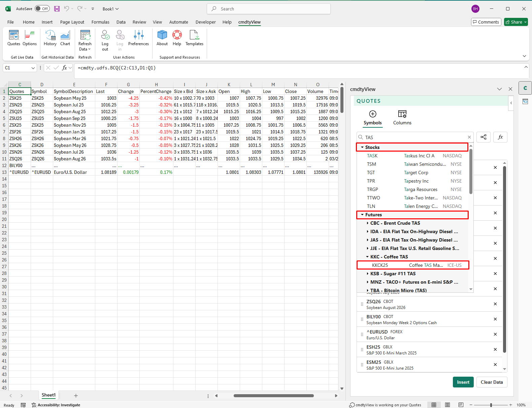Expand MNZ - TACO+ Futures on E-mini S&P
532x408 pixels.
coord(367,282)
